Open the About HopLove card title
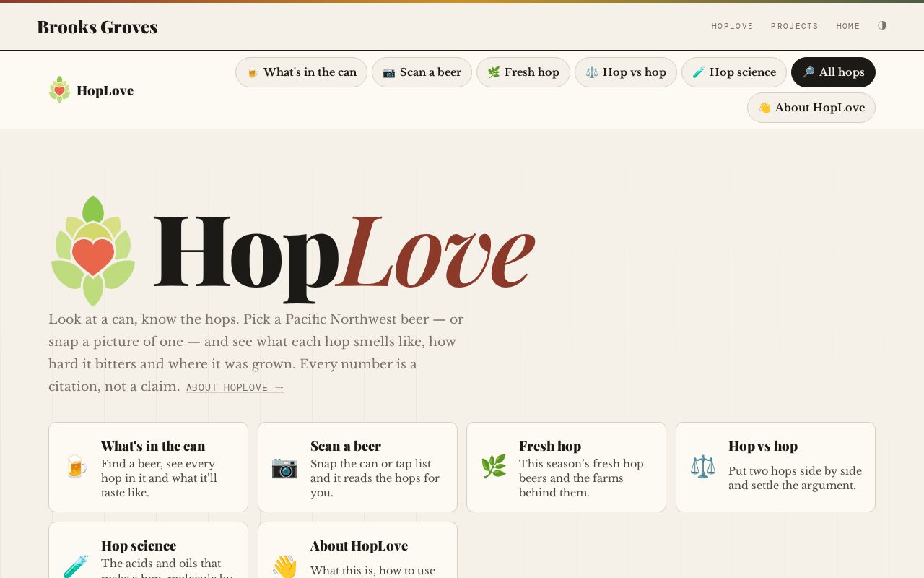The height and width of the screenshot is (578, 924). pyautogui.click(x=359, y=545)
